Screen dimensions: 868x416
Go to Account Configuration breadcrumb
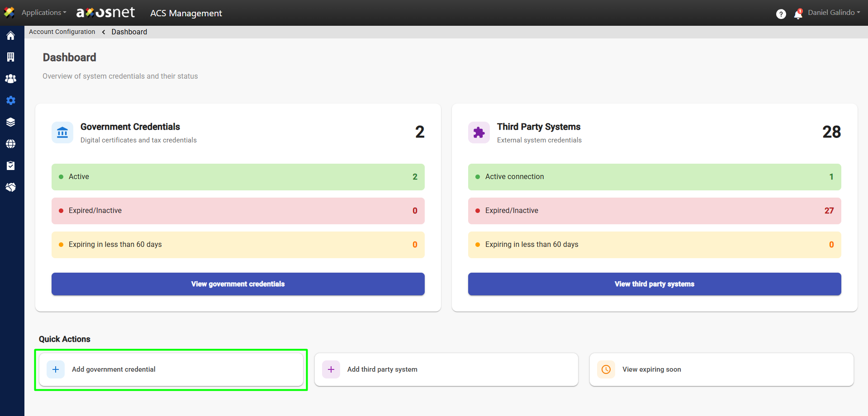click(x=62, y=32)
